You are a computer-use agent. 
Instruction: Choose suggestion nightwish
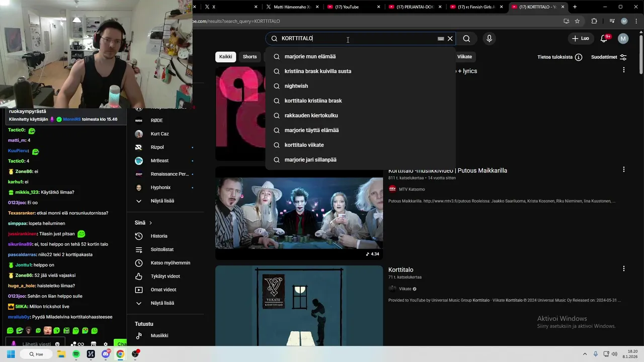(x=360, y=86)
